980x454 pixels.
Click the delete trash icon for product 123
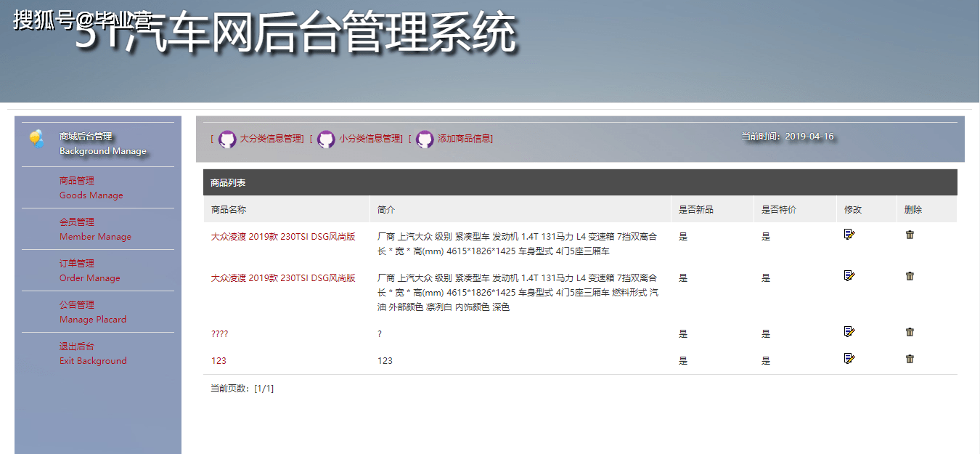pyautogui.click(x=910, y=358)
